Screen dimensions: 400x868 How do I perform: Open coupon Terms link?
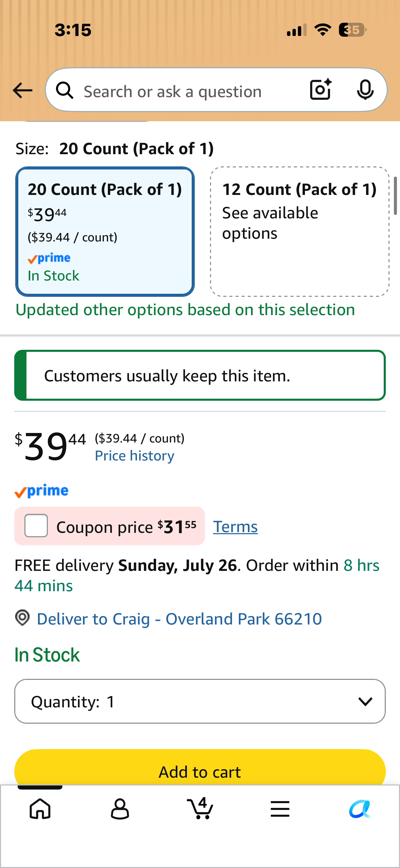click(235, 527)
